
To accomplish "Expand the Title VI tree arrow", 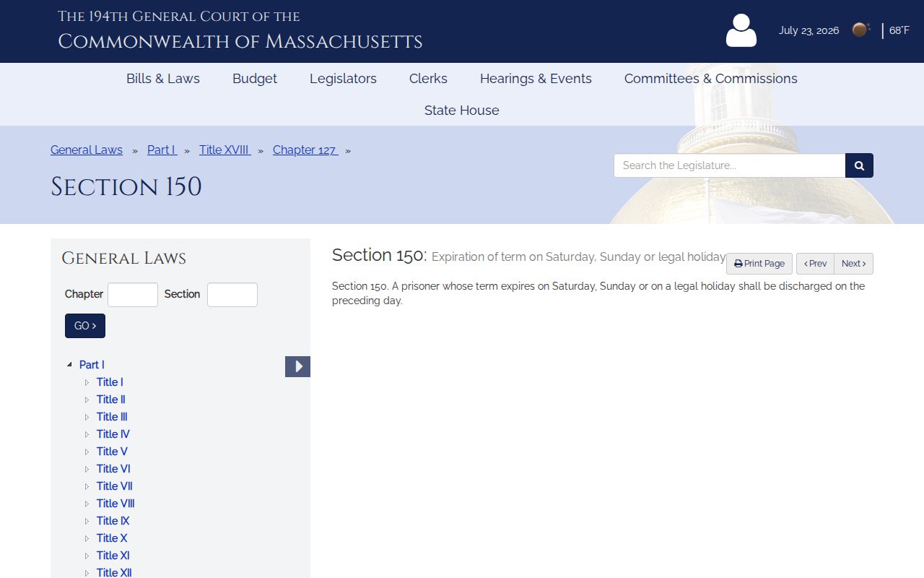I will 87,469.
